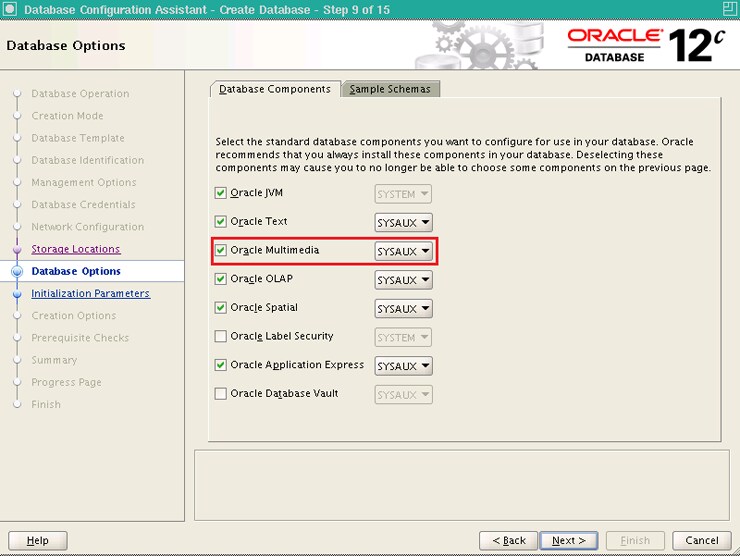This screenshot has height=556, width=740.
Task: Go back with the Back button
Action: coord(509,540)
